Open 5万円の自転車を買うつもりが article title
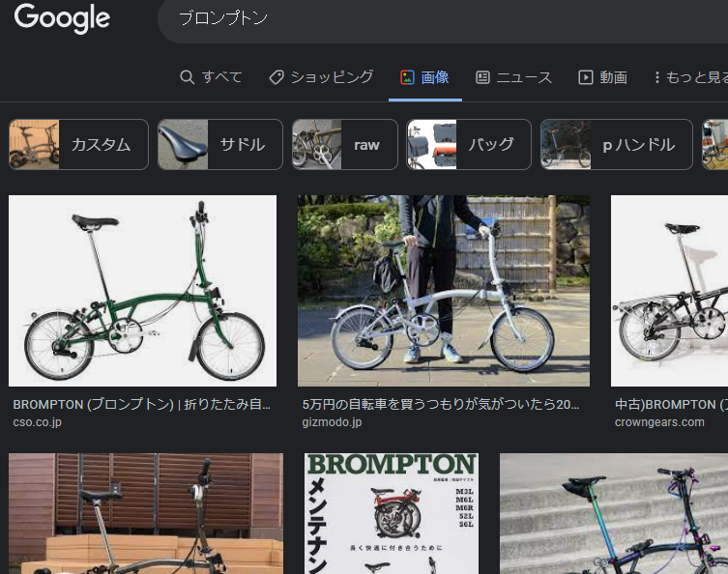The height and width of the screenshot is (574, 728). (x=441, y=404)
